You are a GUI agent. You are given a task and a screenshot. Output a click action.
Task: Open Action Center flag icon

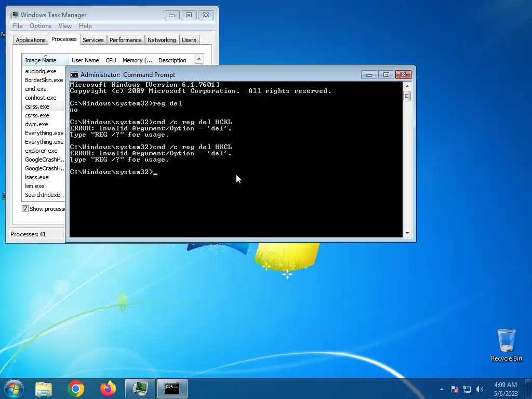point(455,389)
